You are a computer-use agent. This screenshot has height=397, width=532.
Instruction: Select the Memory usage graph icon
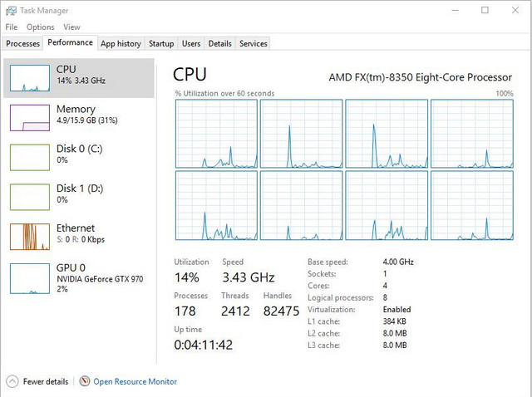[30, 117]
